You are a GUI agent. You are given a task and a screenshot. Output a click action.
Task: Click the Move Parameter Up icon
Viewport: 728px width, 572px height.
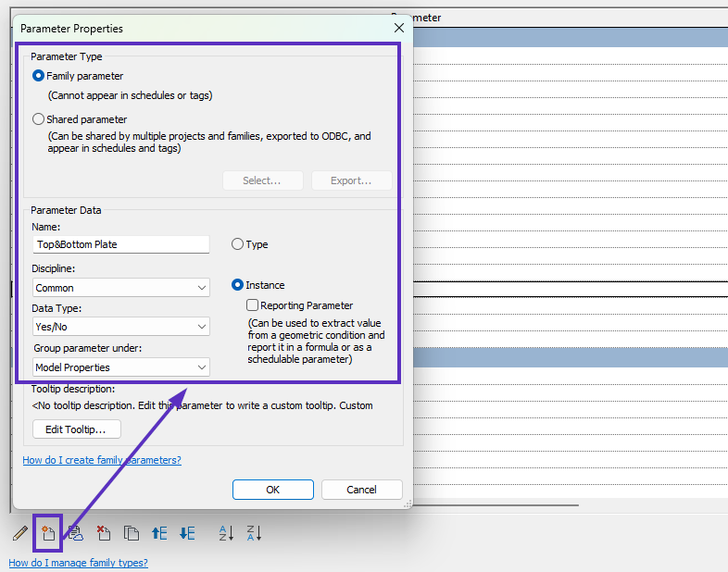(x=159, y=533)
